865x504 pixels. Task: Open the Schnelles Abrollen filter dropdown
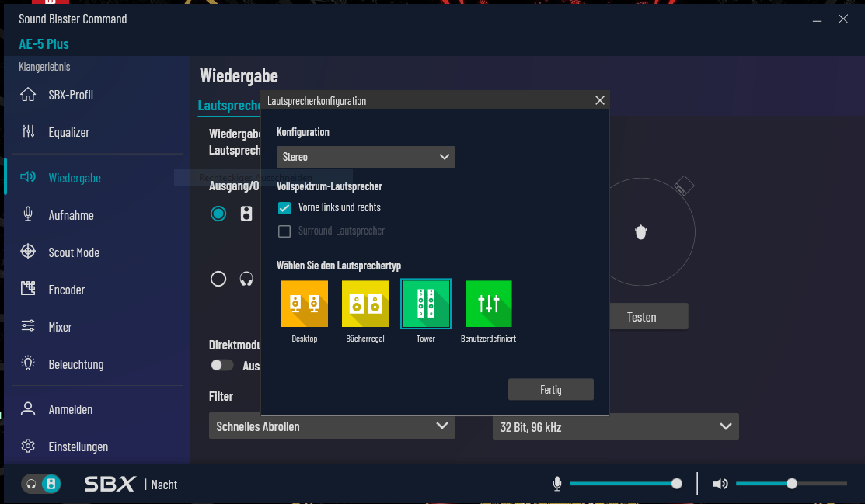332,426
